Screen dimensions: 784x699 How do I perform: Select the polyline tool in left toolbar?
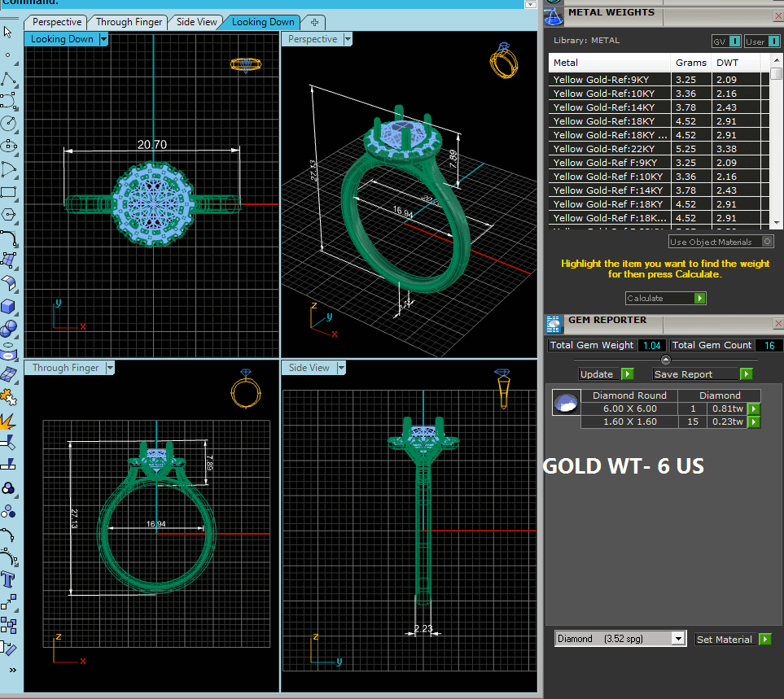click(x=8, y=78)
